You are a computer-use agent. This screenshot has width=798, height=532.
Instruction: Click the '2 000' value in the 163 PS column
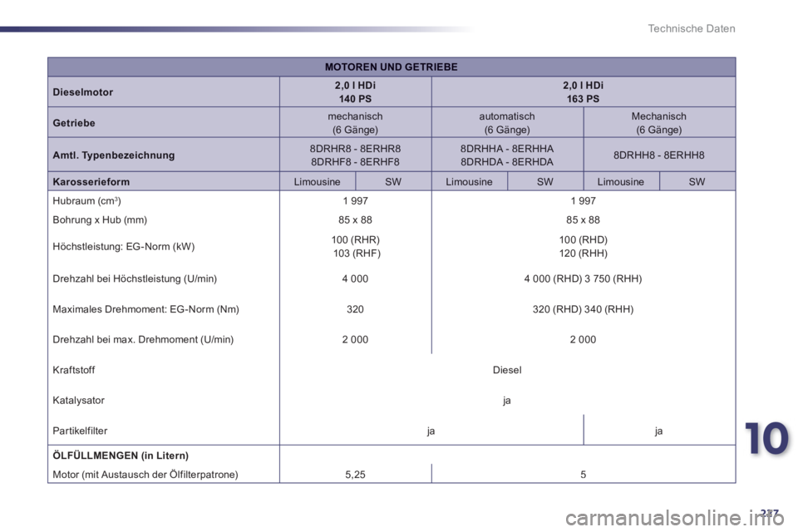pos(584,339)
